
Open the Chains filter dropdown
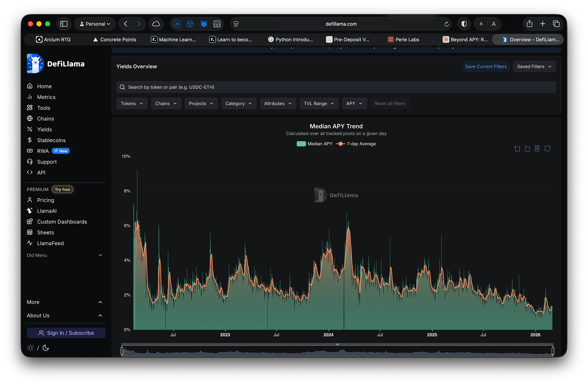(x=166, y=103)
